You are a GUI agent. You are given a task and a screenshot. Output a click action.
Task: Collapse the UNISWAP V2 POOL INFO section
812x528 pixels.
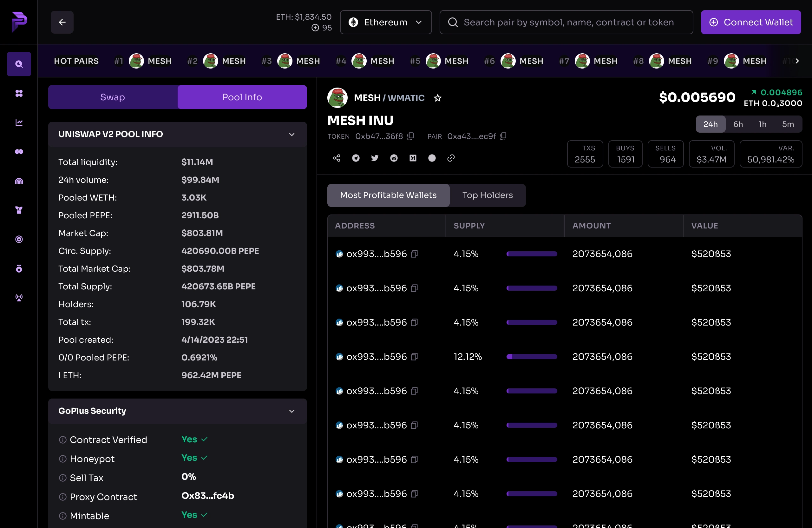pos(292,135)
